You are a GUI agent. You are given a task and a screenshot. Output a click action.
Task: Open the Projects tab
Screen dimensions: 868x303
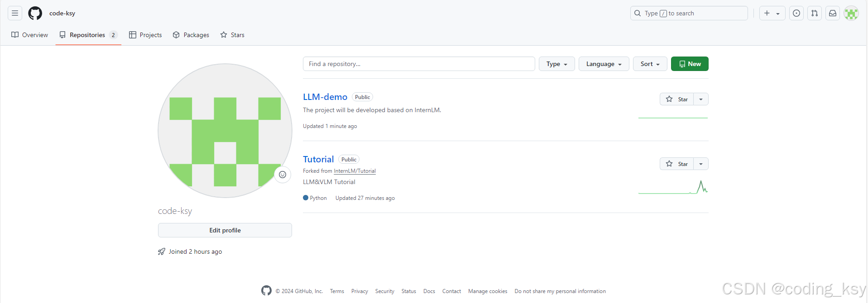click(x=145, y=35)
